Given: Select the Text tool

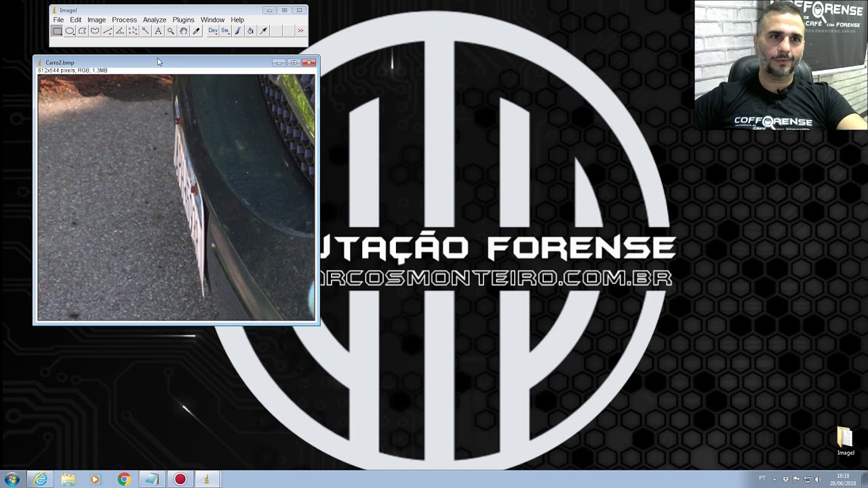Looking at the screenshot, I should point(158,31).
